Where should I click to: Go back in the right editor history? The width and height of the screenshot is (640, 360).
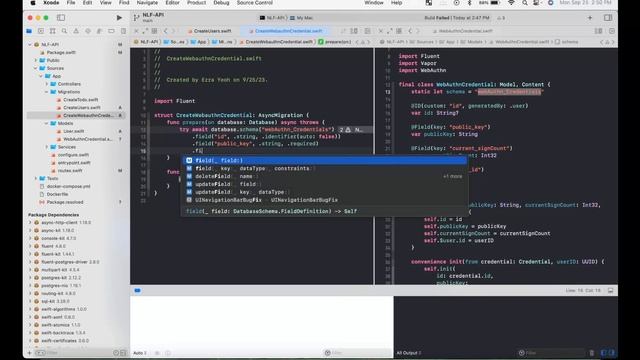[x=410, y=31]
